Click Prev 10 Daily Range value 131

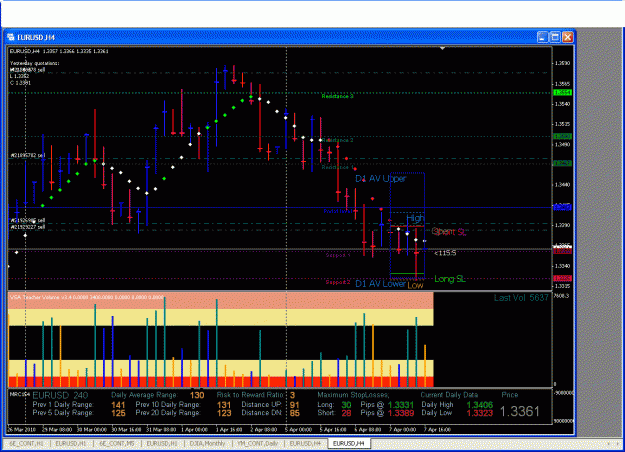pos(224,405)
